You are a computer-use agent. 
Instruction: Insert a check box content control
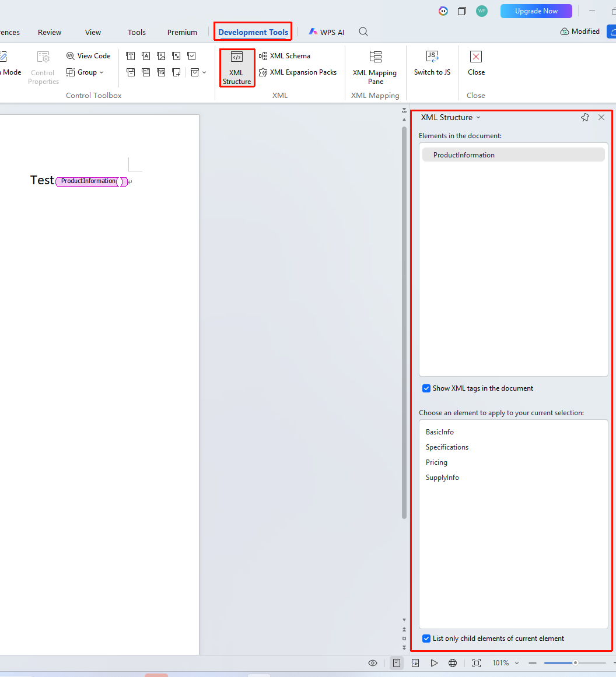pos(192,56)
